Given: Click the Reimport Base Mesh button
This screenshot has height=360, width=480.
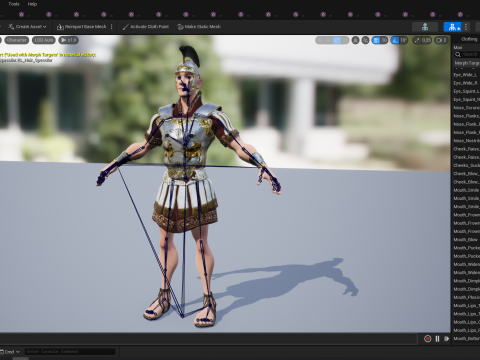Looking at the screenshot, I should point(82,27).
